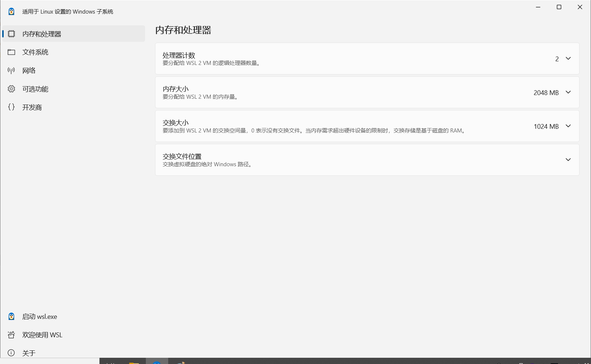Open the 网络 settings section

73,70
